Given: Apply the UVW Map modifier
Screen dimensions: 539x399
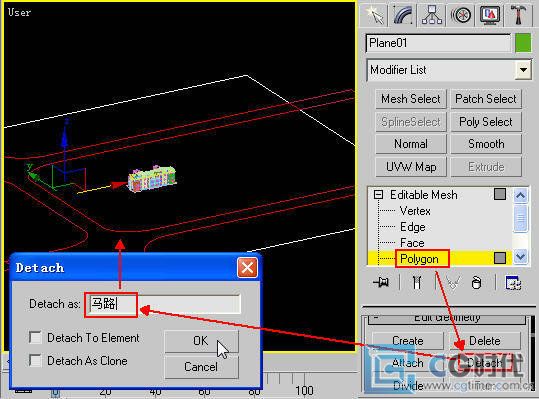Looking at the screenshot, I should pos(411,167).
